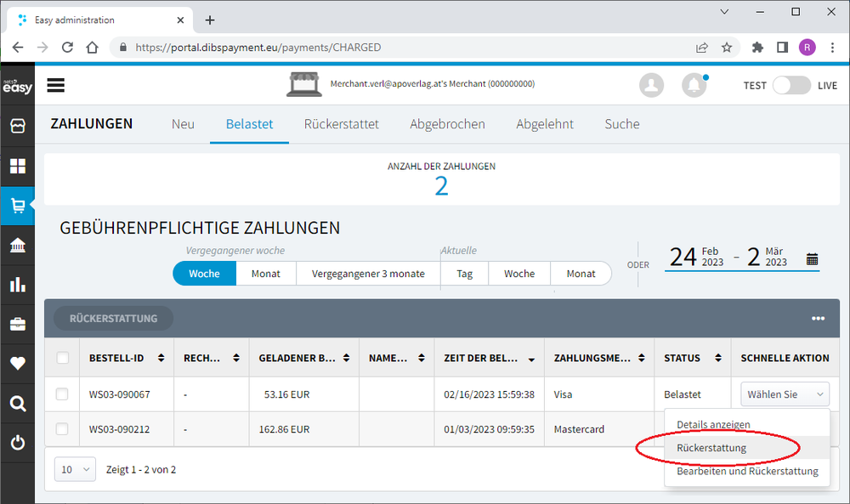
Task: Open the bar chart statistics sidebar icon
Action: pos(17,285)
